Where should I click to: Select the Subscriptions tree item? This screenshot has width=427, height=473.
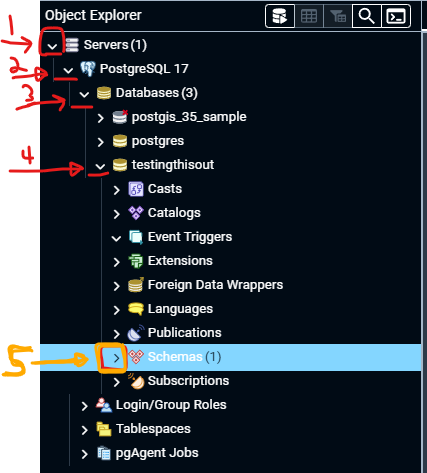point(188,381)
